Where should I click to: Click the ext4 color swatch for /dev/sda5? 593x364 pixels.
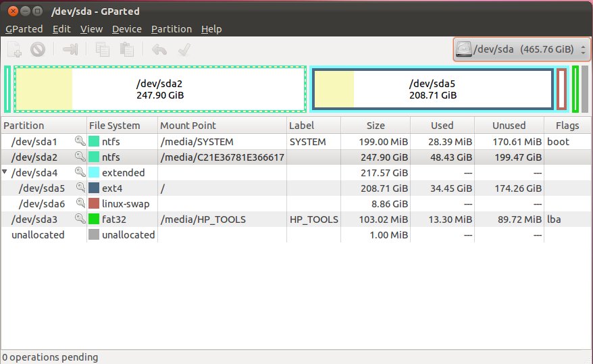(x=94, y=188)
